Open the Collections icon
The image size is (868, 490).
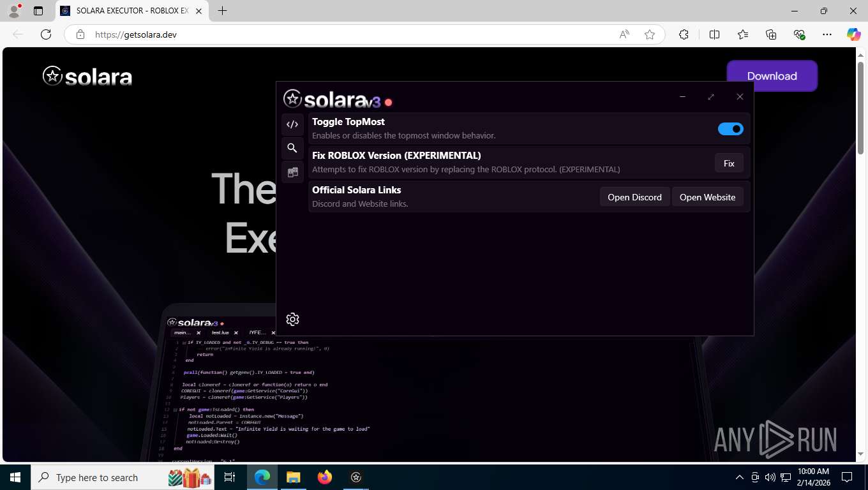[771, 34]
